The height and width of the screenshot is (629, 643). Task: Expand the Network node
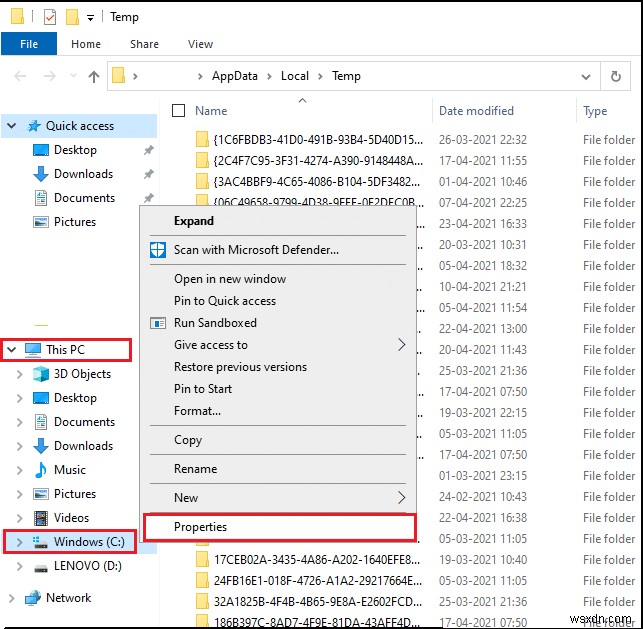click(11, 598)
